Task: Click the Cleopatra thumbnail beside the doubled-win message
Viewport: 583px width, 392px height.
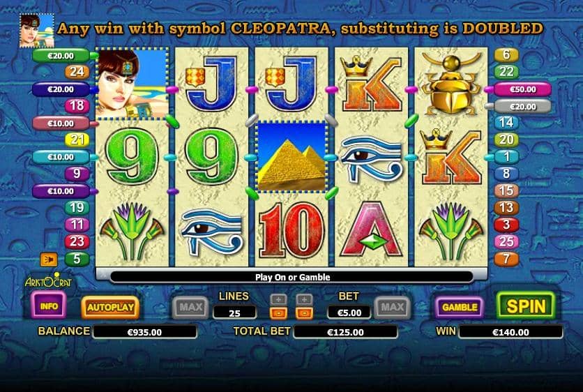Action: (x=37, y=31)
